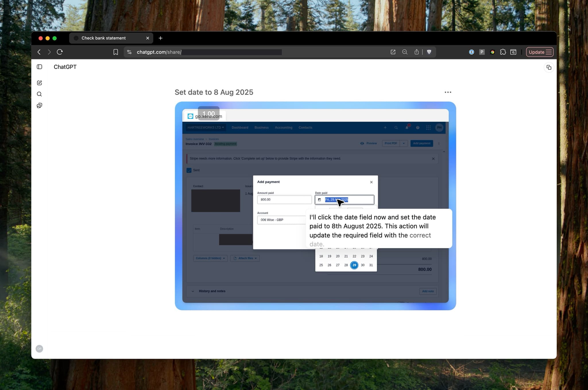Close the Add payment dialog
Image resolution: width=588 pixels, height=390 pixels.
coord(372,182)
